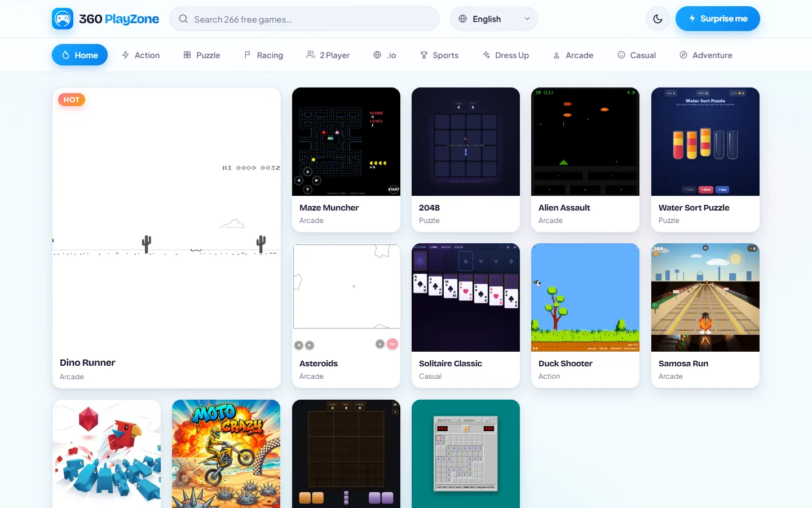Screen dimensions: 812x508
Task: Open the Casual category in the navigation bar
Action: [637, 55]
